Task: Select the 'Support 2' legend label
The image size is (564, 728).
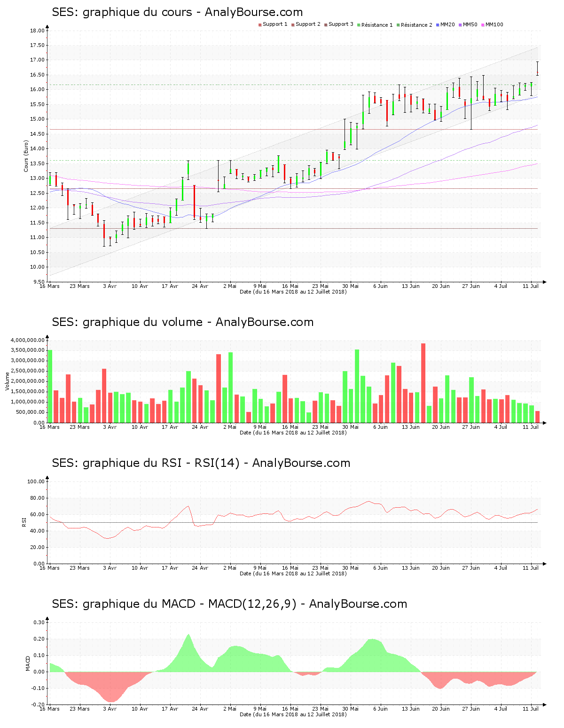Action: tap(308, 24)
